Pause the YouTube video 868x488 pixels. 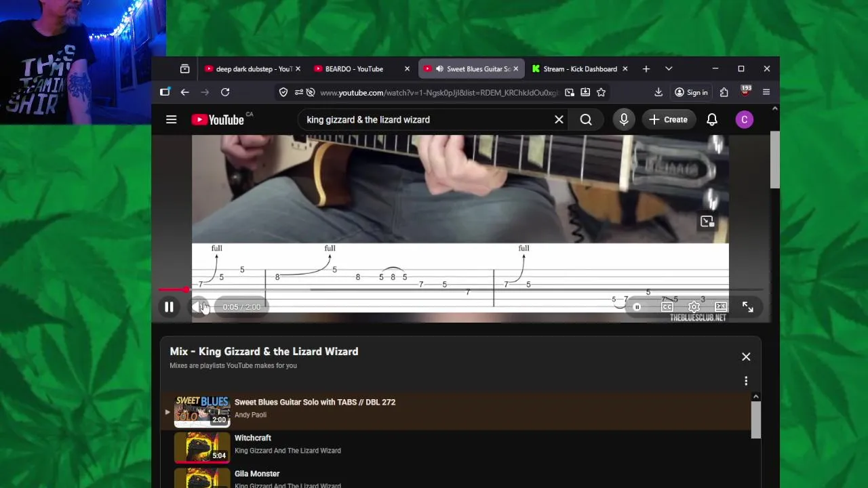(x=169, y=307)
